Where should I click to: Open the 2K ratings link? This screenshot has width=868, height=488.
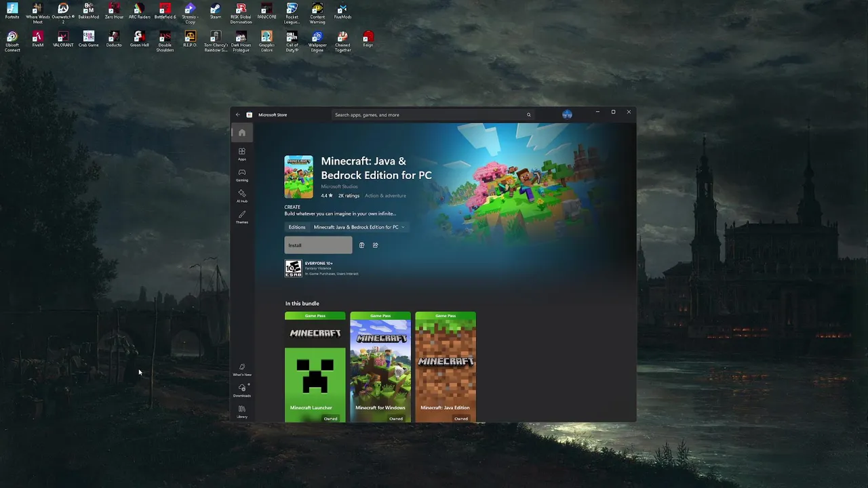point(349,196)
